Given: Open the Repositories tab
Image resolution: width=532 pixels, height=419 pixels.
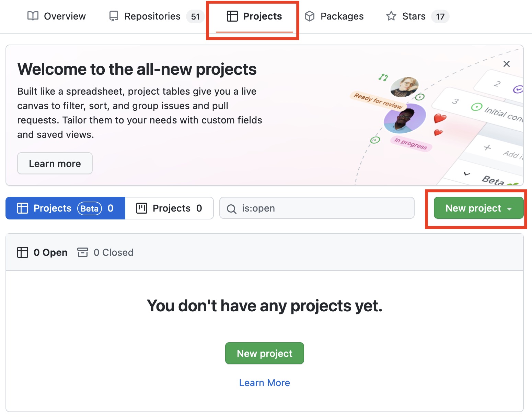Looking at the screenshot, I should [x=157, y=16].
